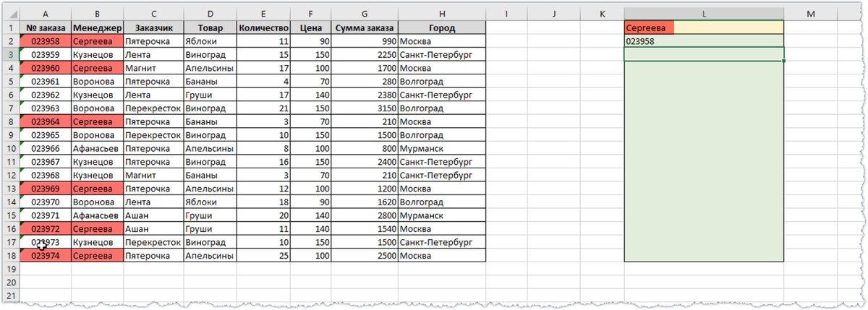Viewport: 868px width, 310px height.
Task: Select column F header
Action: click(310, 14)
